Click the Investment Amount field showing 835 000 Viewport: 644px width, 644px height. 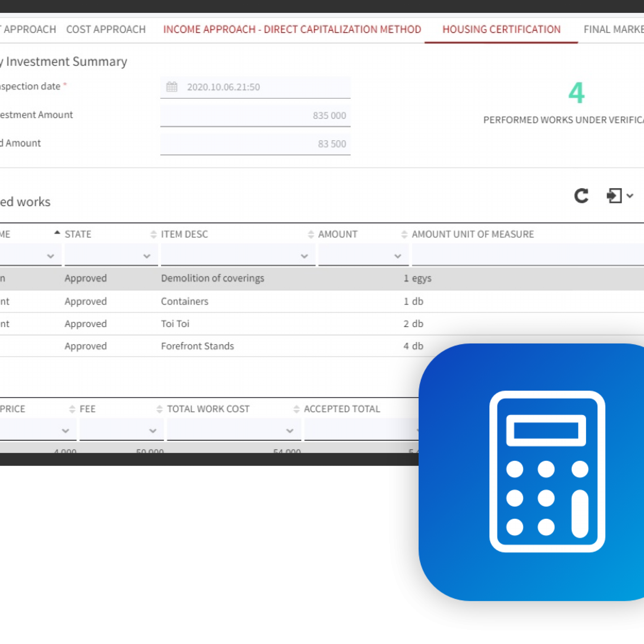pos(255,116)
